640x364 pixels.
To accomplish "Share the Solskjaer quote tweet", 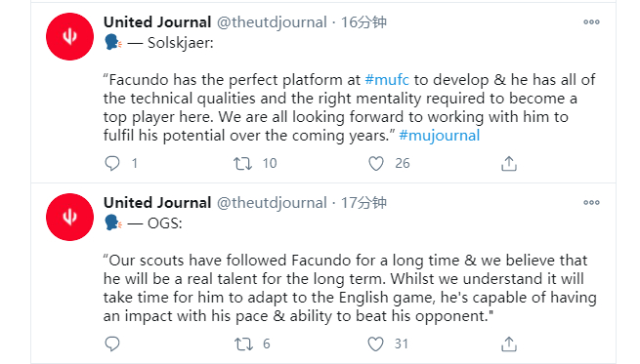I will pyautogui.click(x=509, y=163).
